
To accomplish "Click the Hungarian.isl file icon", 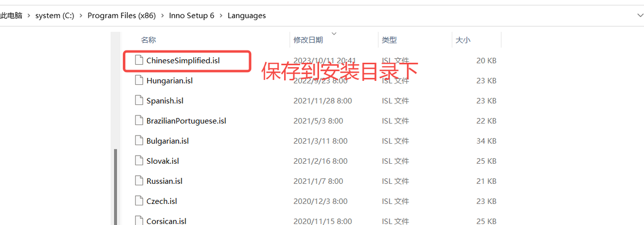I will (139, 80).
